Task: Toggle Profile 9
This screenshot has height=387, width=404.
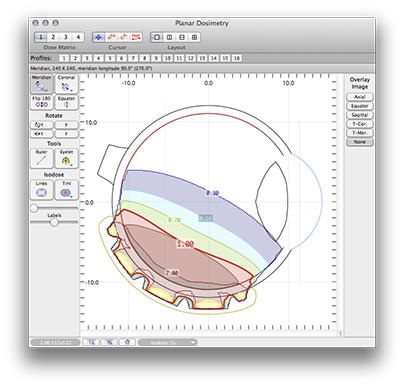Action: pyautogui.click(x=156, y=58)
